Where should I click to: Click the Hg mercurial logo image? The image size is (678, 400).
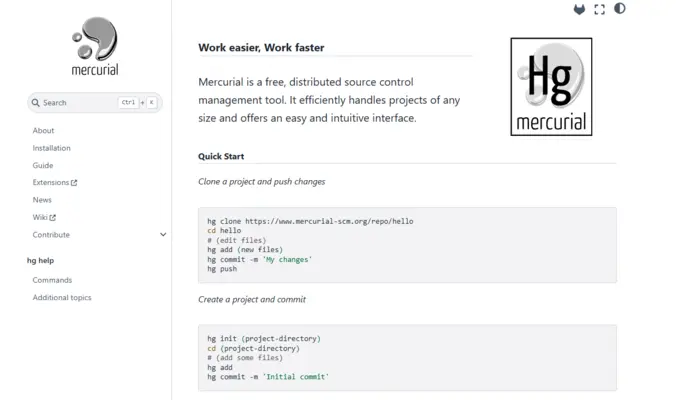point(551,86)
